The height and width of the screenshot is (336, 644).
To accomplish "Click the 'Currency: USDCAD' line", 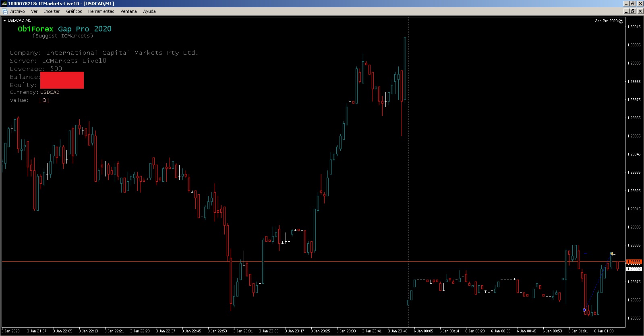I will click(x=35, y=92).
